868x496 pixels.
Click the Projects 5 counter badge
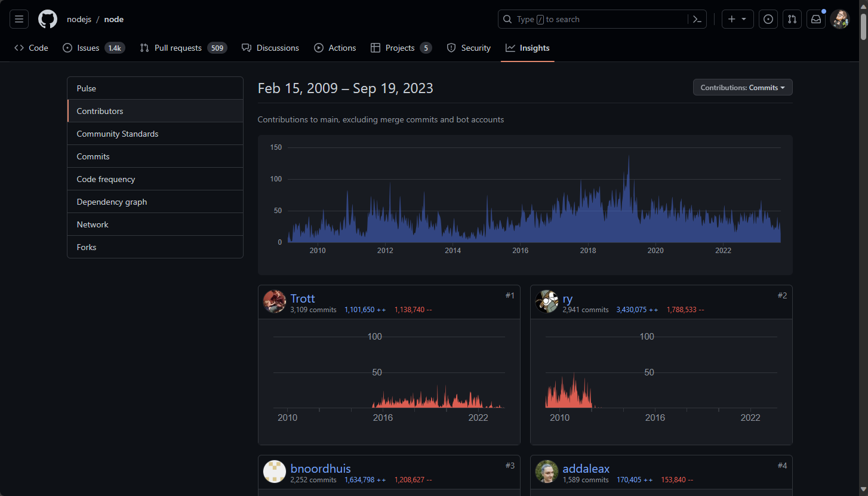click(426, 48)
